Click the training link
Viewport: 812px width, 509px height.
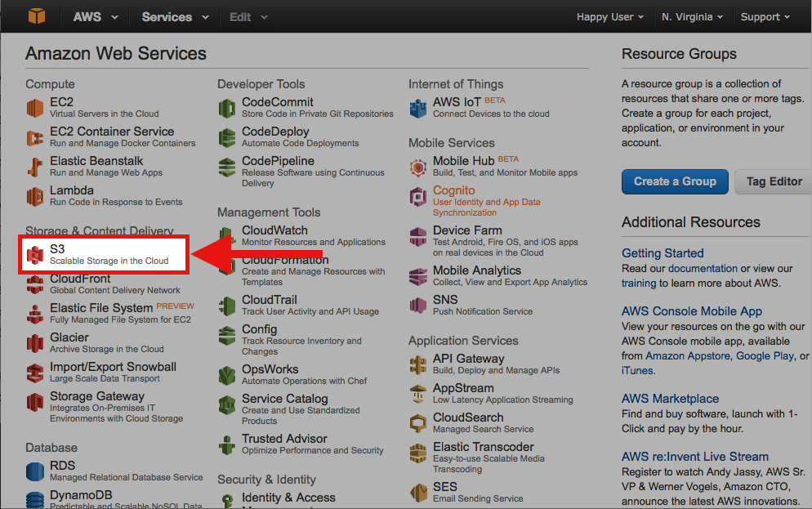click(639, 284)
